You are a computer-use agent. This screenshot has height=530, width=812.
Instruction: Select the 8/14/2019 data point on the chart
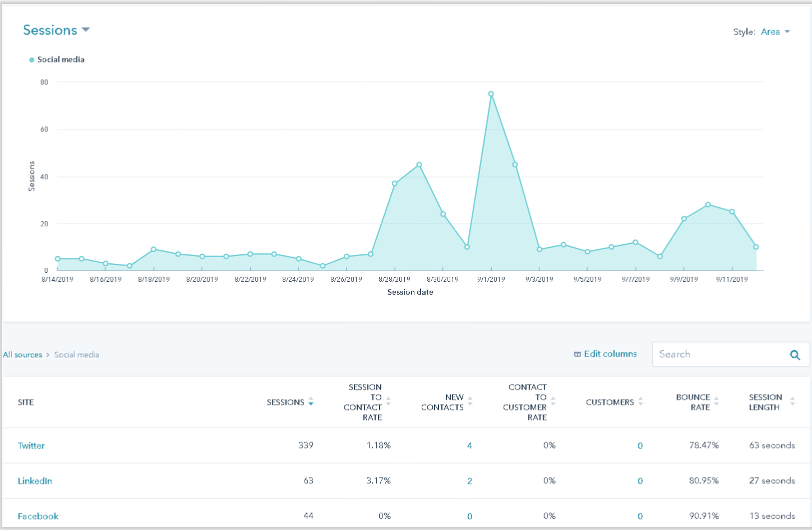[x=58, y=259]
